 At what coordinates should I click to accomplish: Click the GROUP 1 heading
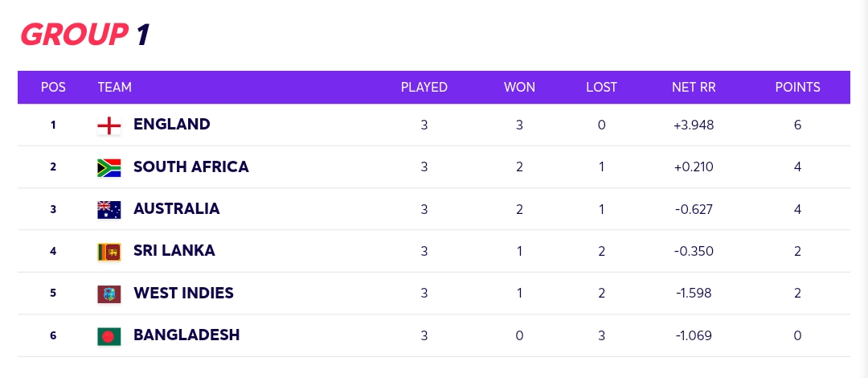(x=84, y=35)
